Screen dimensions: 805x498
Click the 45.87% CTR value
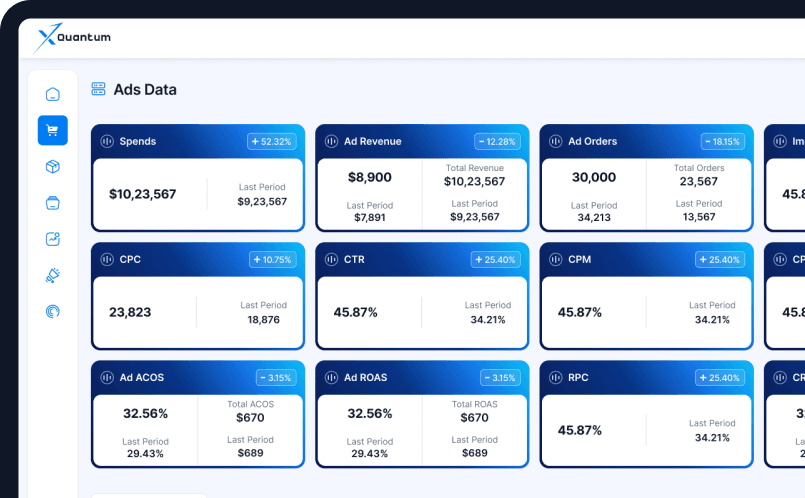355,312
